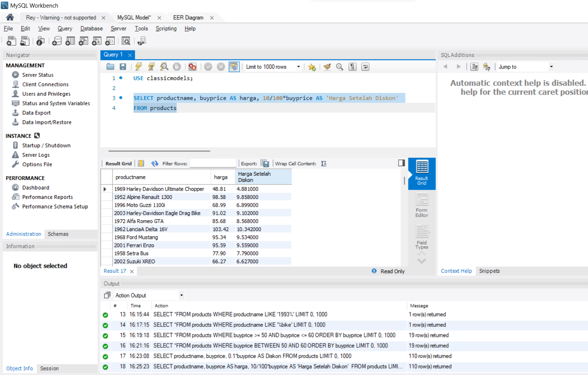Create a new stored procedure icon
Image resolution: width=588 pixels, height=375 pixels.
[97, 41]
